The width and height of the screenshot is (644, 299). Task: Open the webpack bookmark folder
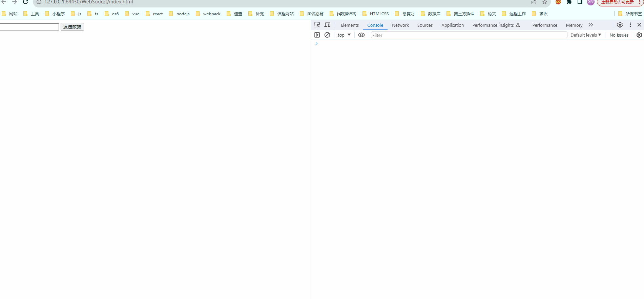pos(208,14)
